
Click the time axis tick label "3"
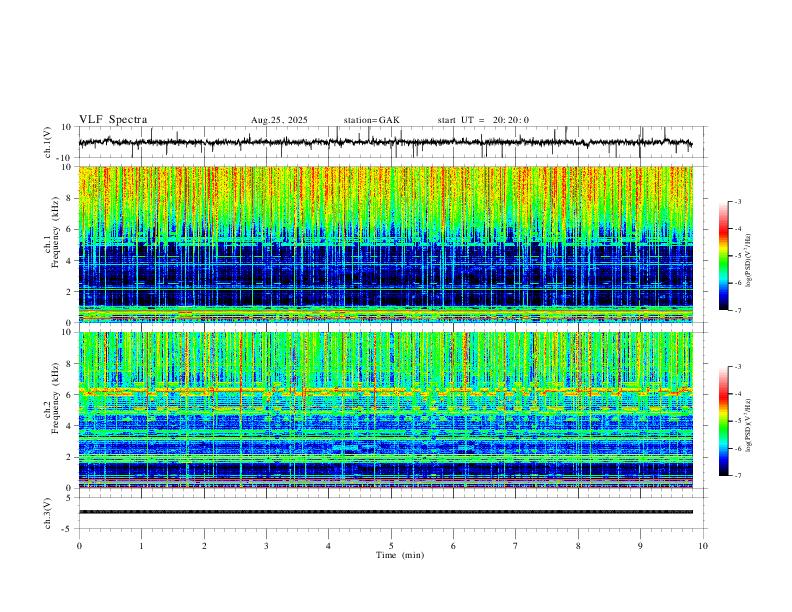click(266, 546)
